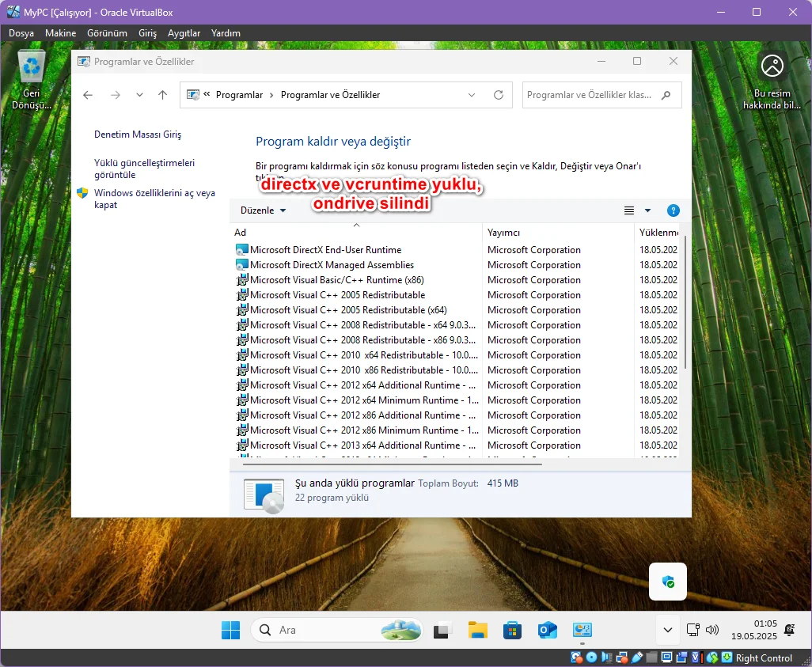Click the keyboard capture green arrow icon
The image size is (812, 667).
click(x=727, y=658)
